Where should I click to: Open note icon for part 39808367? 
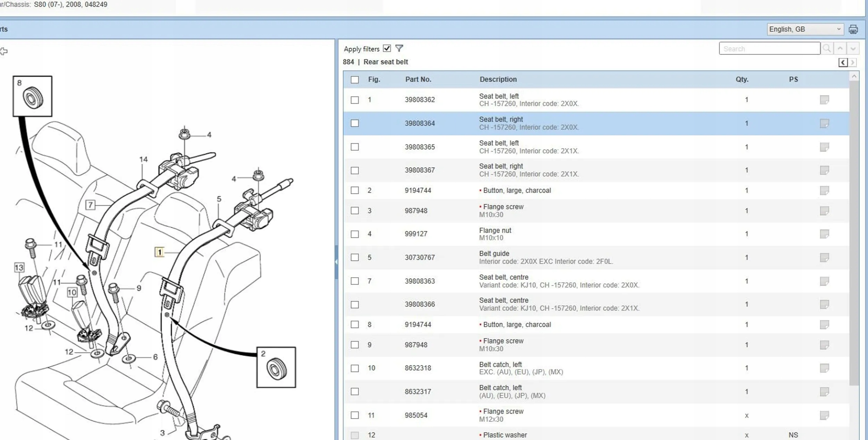tap(824, 170)
